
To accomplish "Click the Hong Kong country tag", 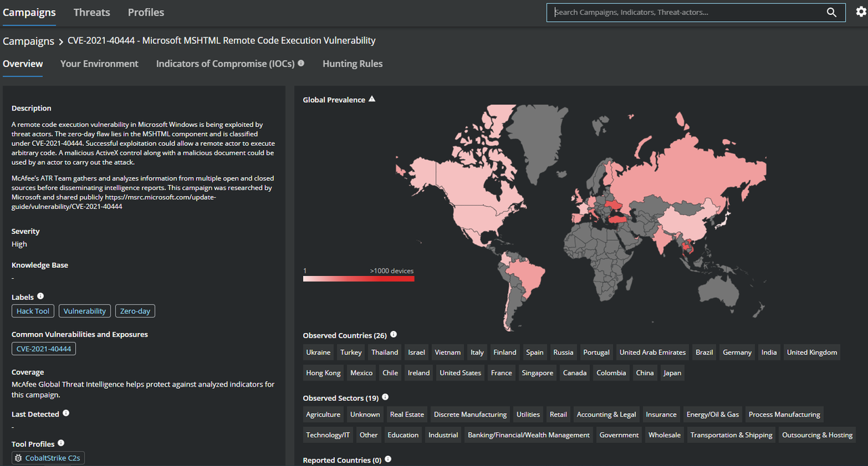I will pos(323,373).
